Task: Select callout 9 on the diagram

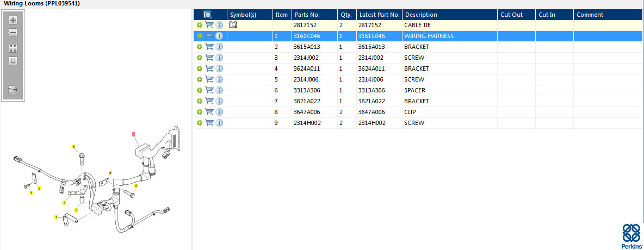Action: [x=136, y=186]
